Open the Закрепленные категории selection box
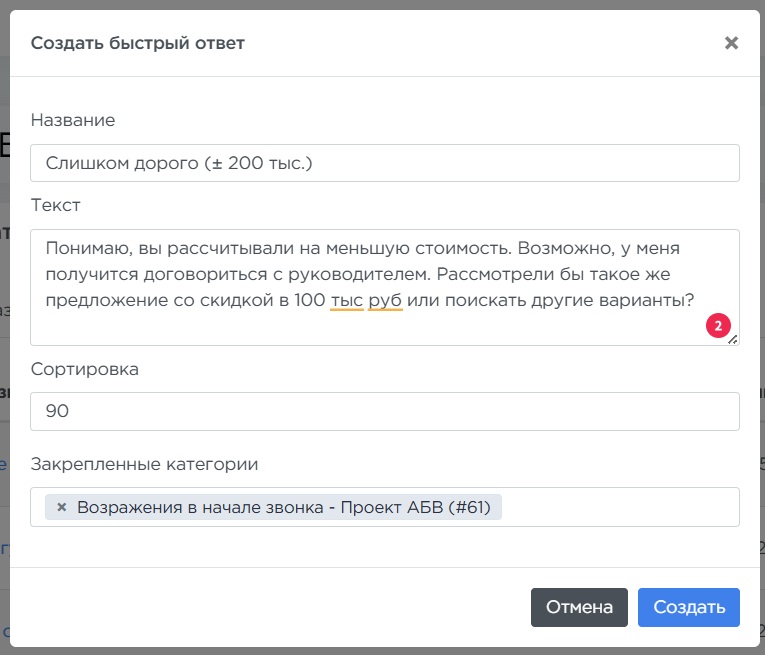765x655 pixels. (x=620, y=507)
